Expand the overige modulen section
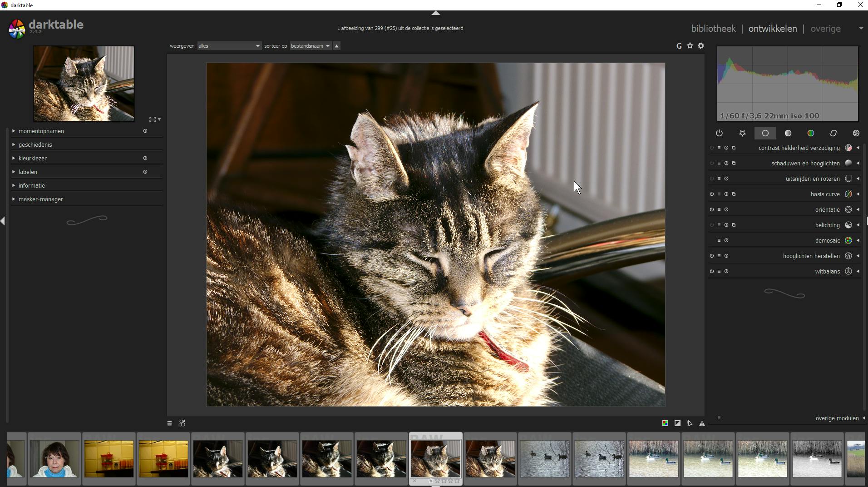The width and height of the screenshot is (868, 487). [x=837, y=418]
